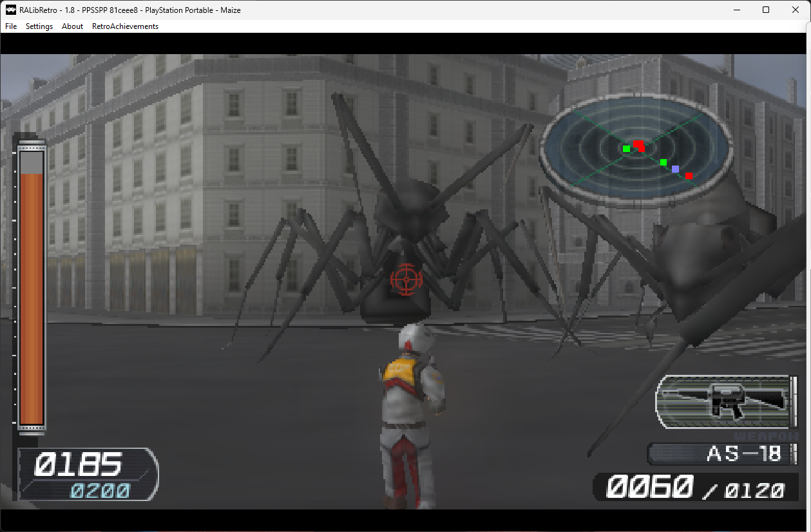The height and width of the screenshot is (532, 811).
Task: Click the 0185 armor value
Action: 78,465
